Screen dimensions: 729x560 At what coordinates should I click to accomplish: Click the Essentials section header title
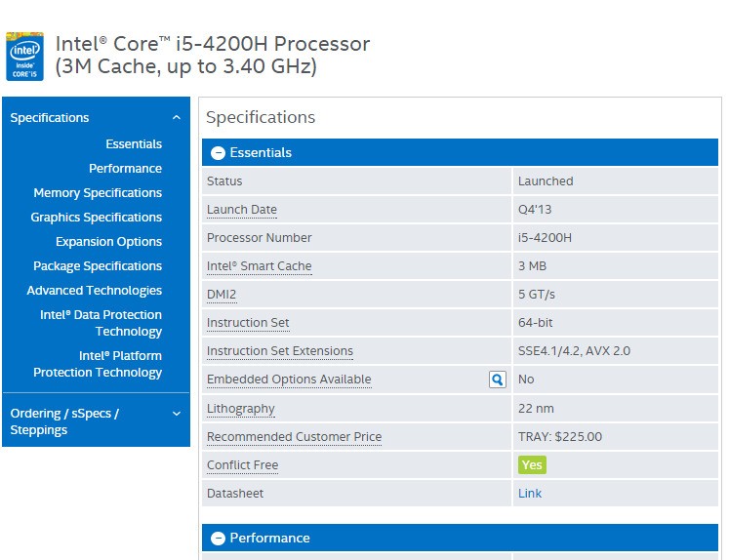[261, 153]
